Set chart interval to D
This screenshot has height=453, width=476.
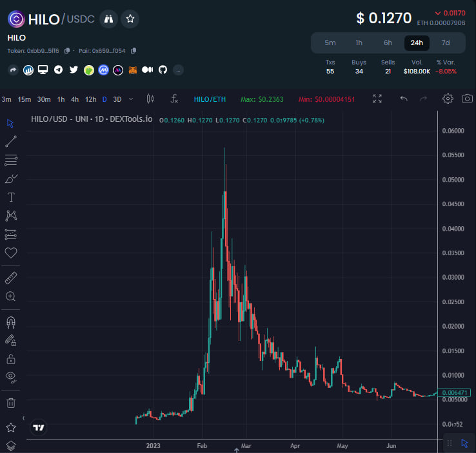point(104,99)
